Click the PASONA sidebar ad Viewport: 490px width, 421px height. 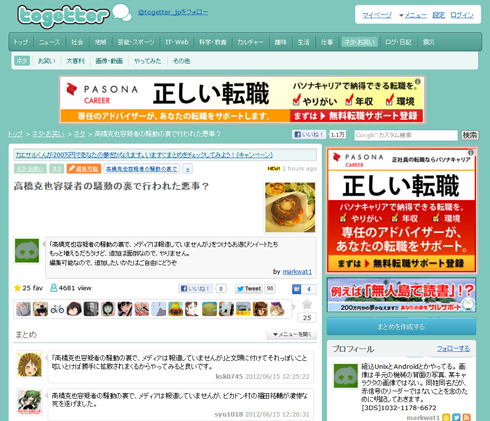(401, 210)
